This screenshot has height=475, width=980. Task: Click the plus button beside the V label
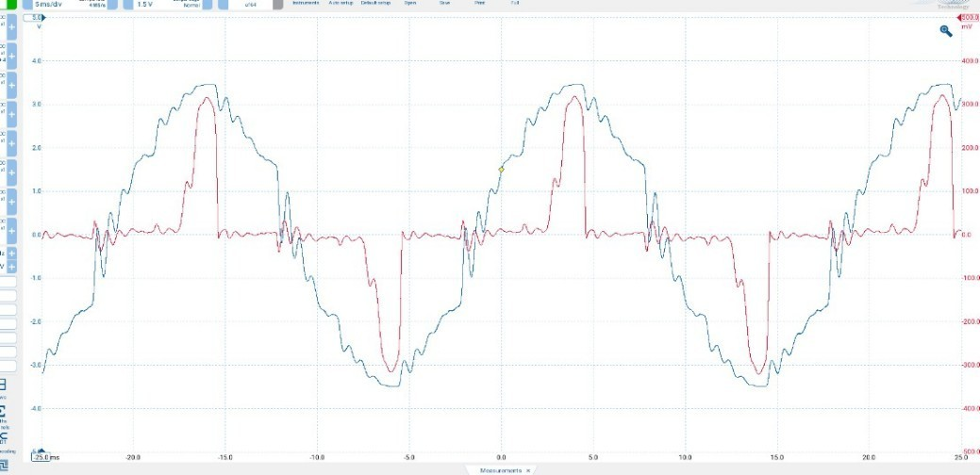[11, 267]
